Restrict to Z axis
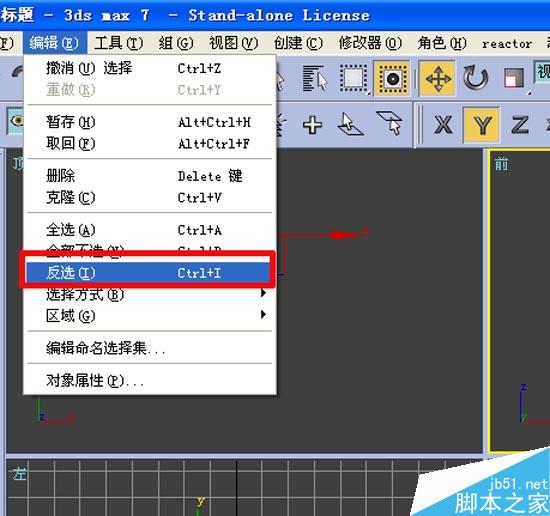 (x=519, y=125)
